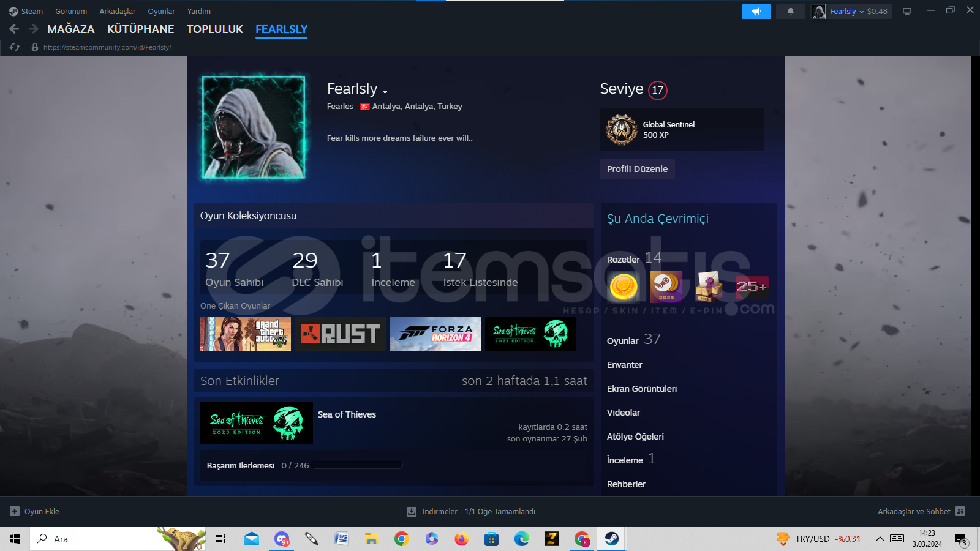Open Task View in the taskbar
Viewport: 980px width, 551px height.
(221, 539)
